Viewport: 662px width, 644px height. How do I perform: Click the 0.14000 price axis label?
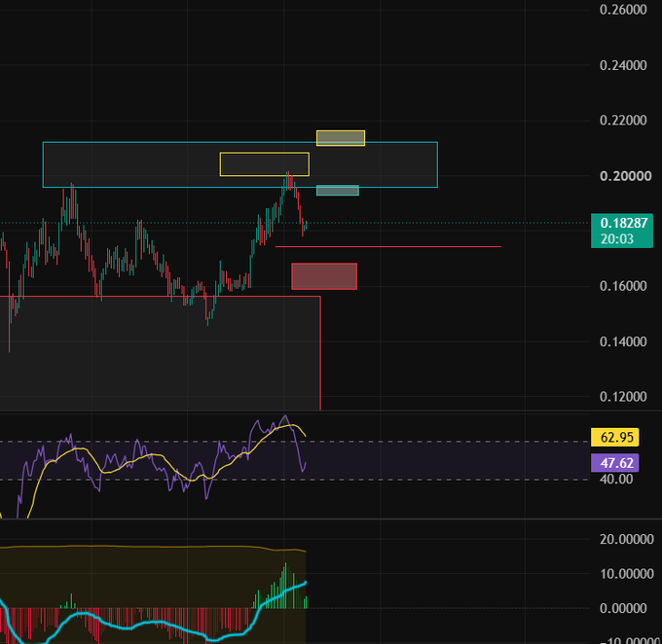[623, 341]
